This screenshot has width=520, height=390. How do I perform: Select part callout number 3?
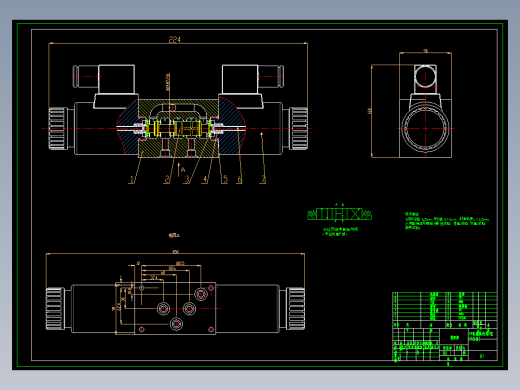tap(187, 180)
